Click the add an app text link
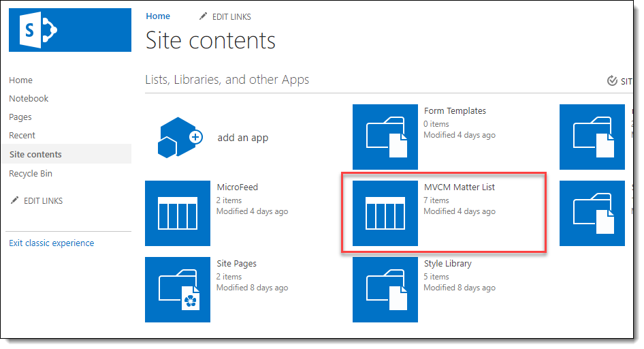 243,138
